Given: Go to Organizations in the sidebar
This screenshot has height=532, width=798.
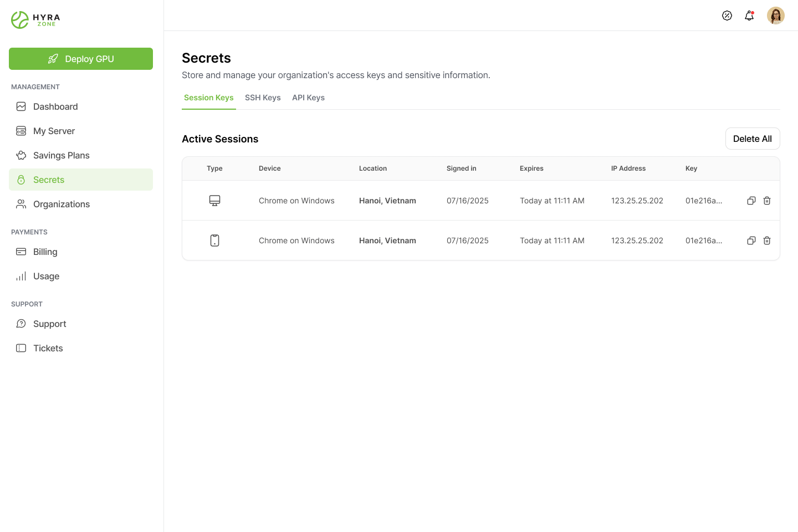Looking at the screenshot, I should tap(62, 204).
